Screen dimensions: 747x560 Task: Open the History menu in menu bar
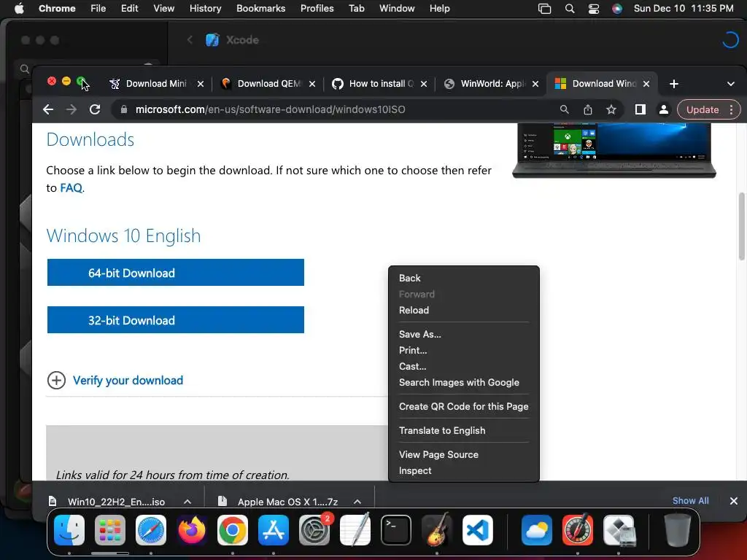205,9
